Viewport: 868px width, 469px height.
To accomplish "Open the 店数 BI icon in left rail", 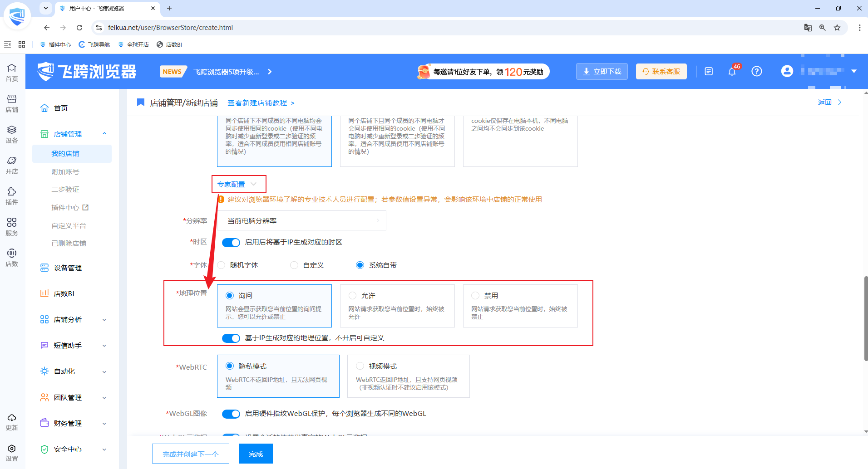I will tap(12, 258).
